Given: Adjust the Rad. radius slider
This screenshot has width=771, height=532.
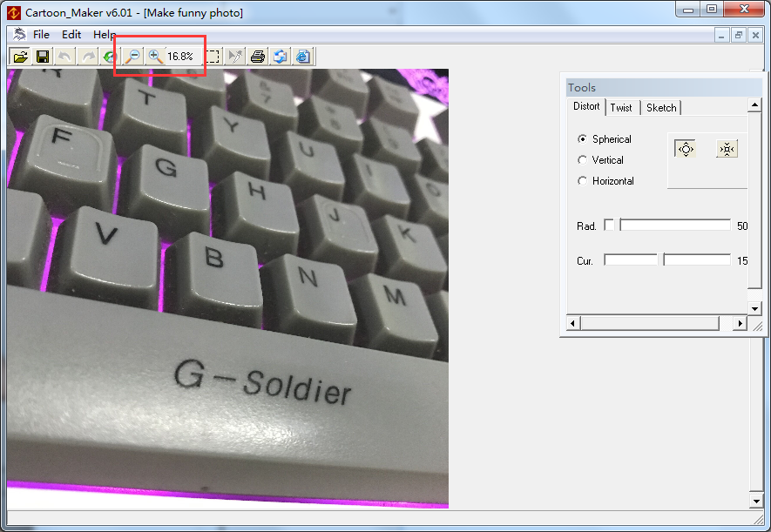Looking at the screenshot, I should tap(667, 225).
